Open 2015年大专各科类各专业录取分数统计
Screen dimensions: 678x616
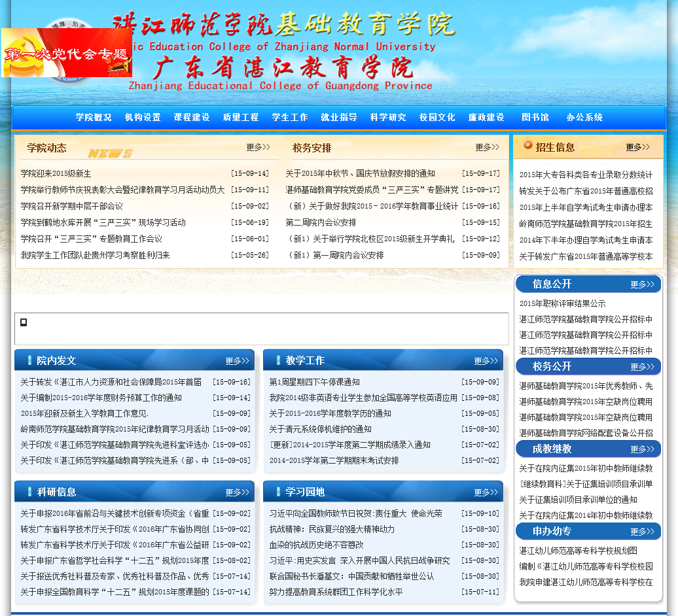coord(586,175)
